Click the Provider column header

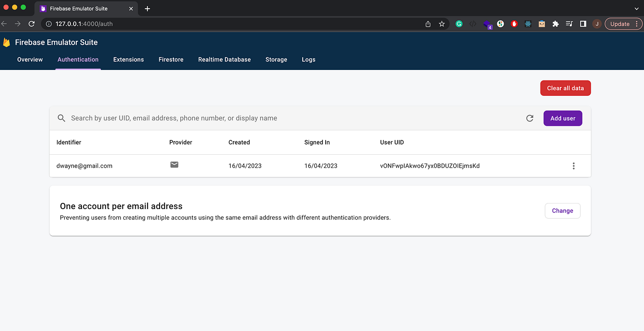(181, 142)
